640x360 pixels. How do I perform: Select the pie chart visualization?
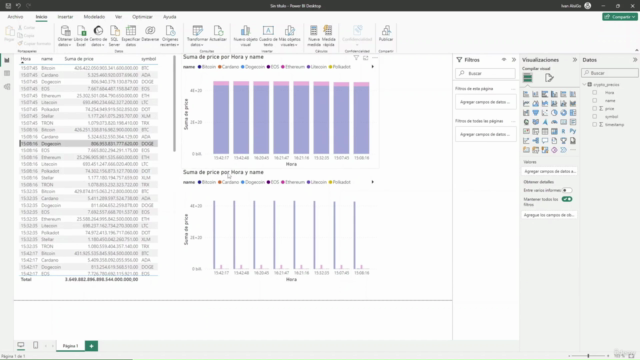pyautogui.click(x=554, y=113)
